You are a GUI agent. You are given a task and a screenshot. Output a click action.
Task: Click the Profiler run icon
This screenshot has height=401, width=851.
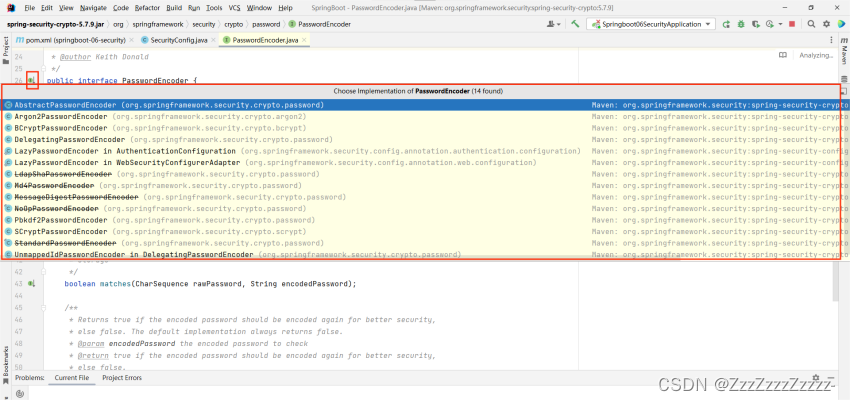click(769, 24)
